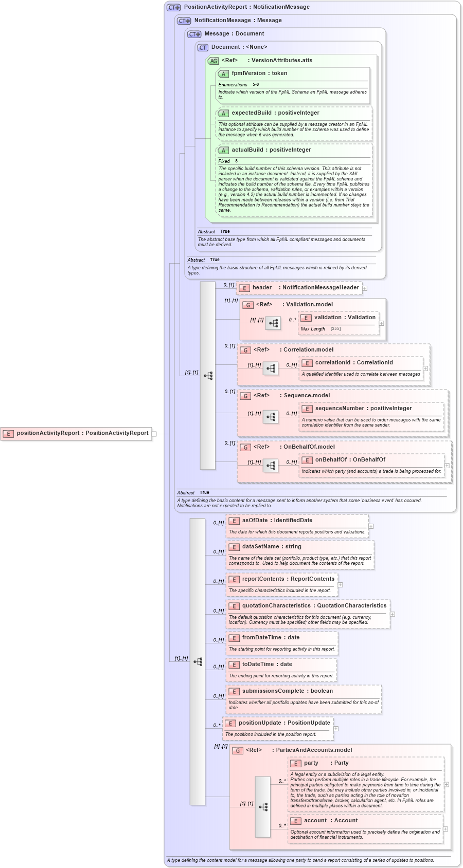463x868 pixels.
Task: Click the CT icon beside NotificationMessage : Message
Action: coord(184,21)
